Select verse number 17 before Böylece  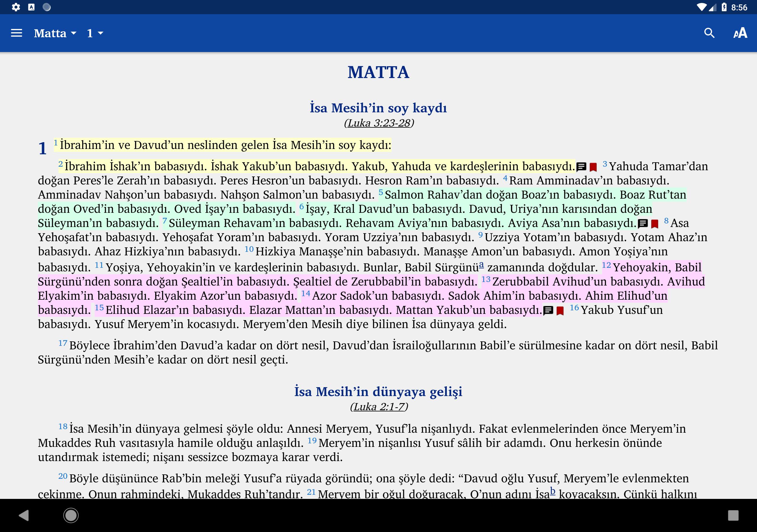(x=63, y=343)
